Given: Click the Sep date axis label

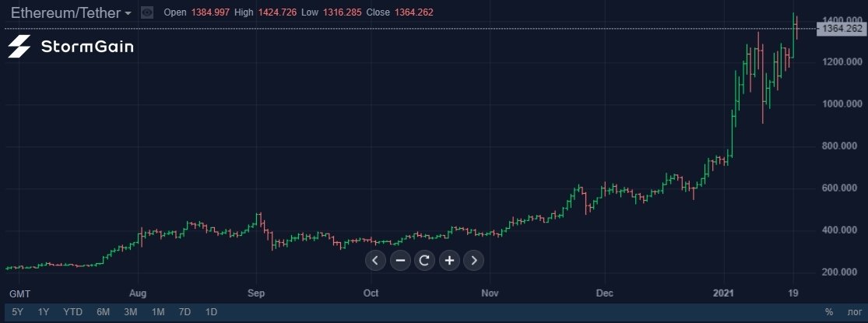Looking at the screenshot, I should pos(256,293).
